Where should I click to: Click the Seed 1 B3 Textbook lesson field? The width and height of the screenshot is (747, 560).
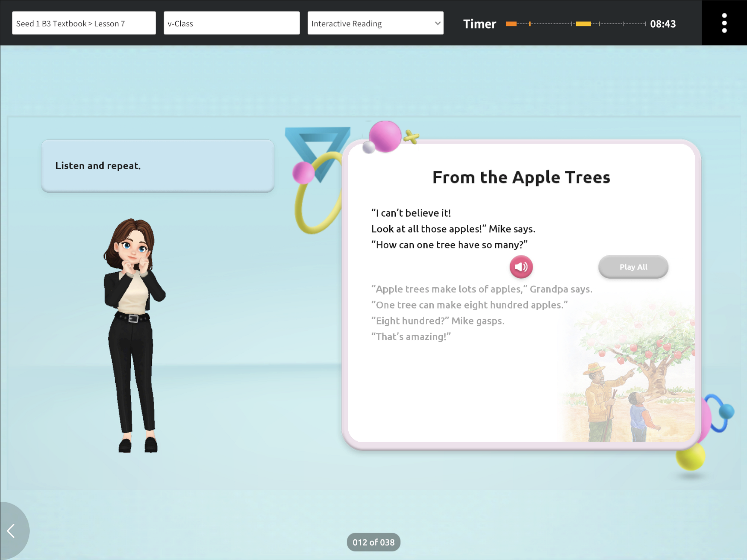click(x=84, y=23)
